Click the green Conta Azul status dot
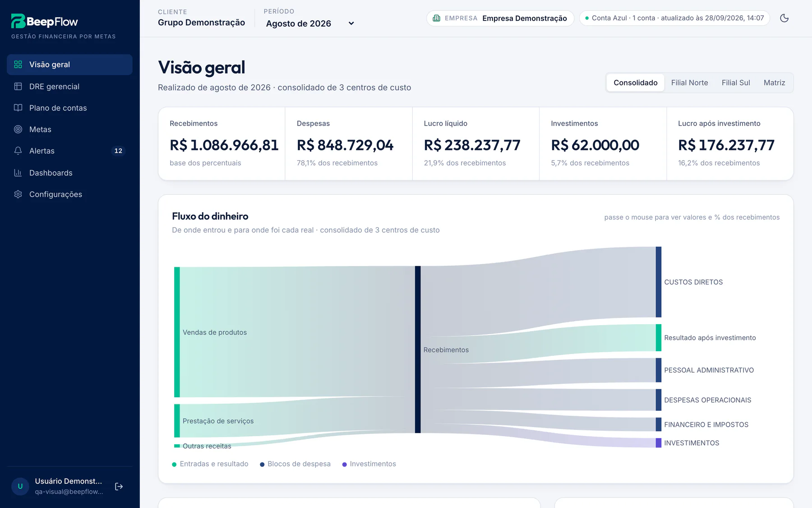 (587, 18)
